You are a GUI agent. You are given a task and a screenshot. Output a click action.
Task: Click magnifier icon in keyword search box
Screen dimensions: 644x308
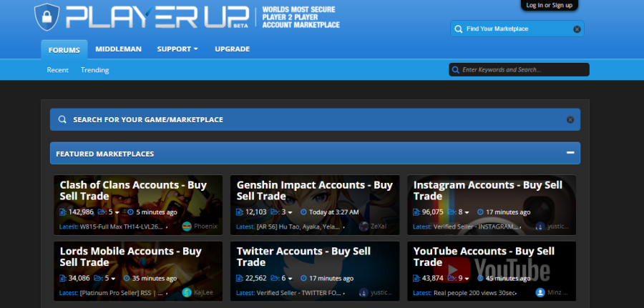coord(456,70)
